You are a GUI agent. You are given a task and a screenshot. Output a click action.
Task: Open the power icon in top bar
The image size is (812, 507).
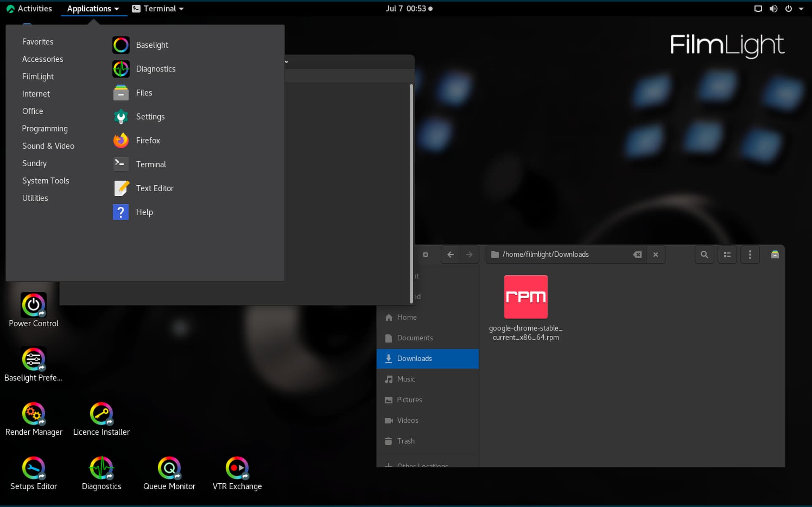(x=788, y=8)
